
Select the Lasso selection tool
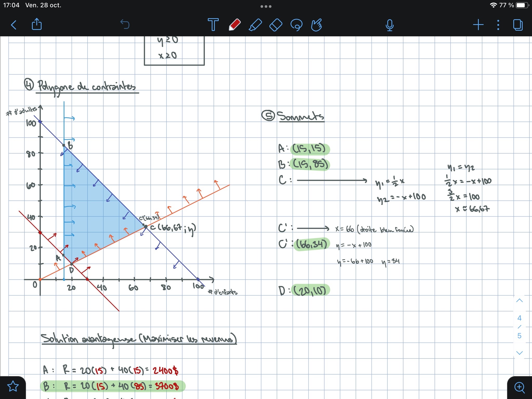coord(296,25)
